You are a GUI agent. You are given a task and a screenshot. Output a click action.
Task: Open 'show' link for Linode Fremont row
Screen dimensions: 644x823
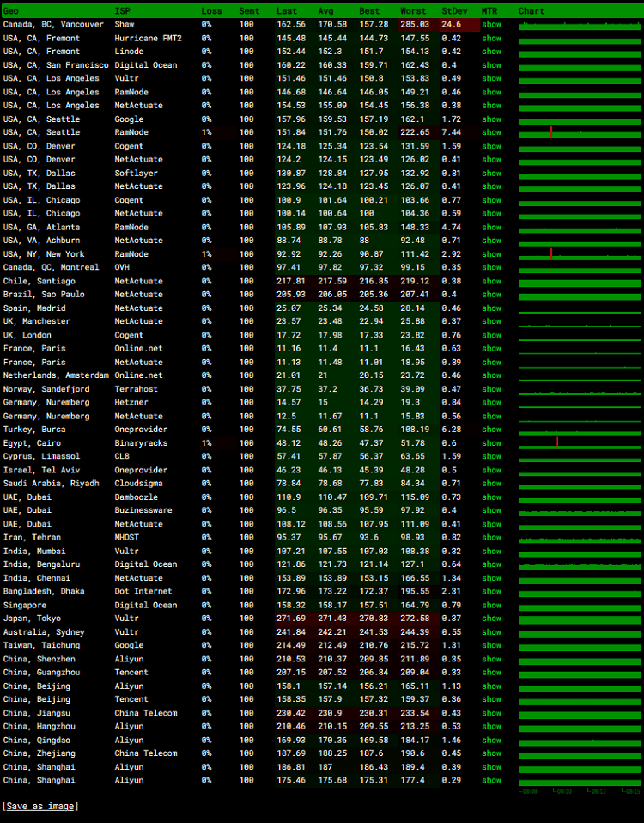pyautogui.click(x=491, y=51)
